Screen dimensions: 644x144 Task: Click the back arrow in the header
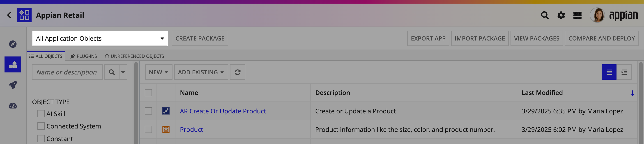9,15
